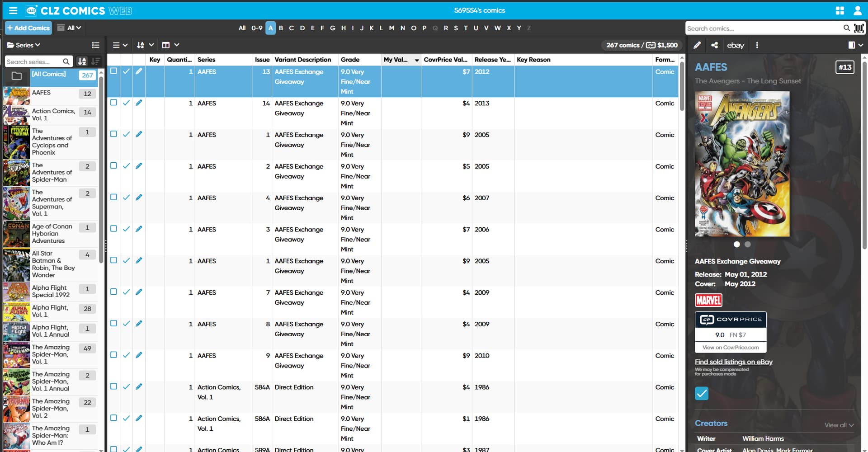Open the details panel more options
Image resolution: width=868 pixels, height=452 pixels.
(x=757, y=45)
